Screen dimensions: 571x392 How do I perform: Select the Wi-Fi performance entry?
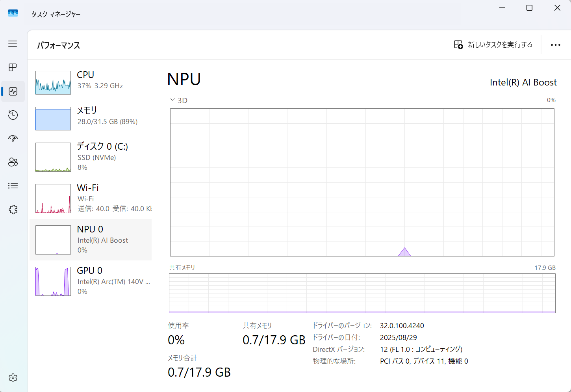(91, 198)
